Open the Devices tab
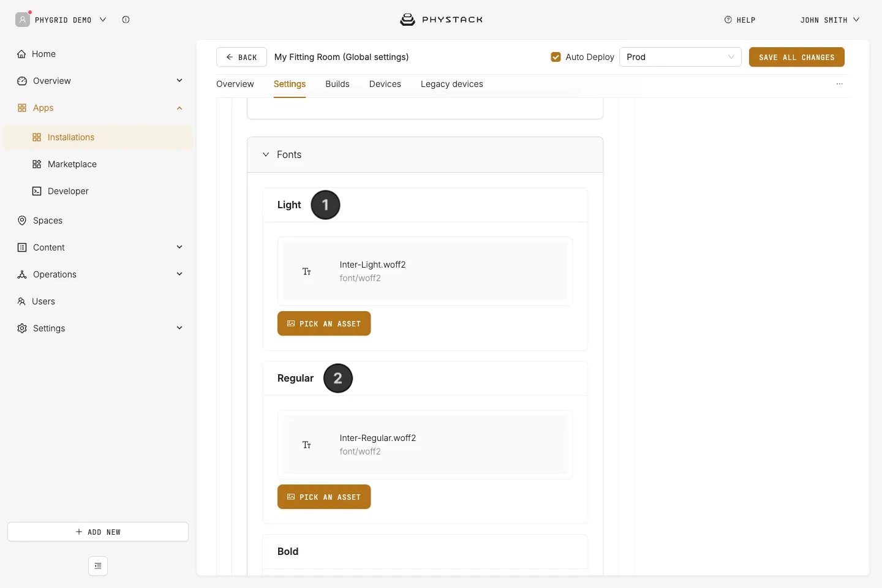Screen dimensions: 882x588 (385, 84)
